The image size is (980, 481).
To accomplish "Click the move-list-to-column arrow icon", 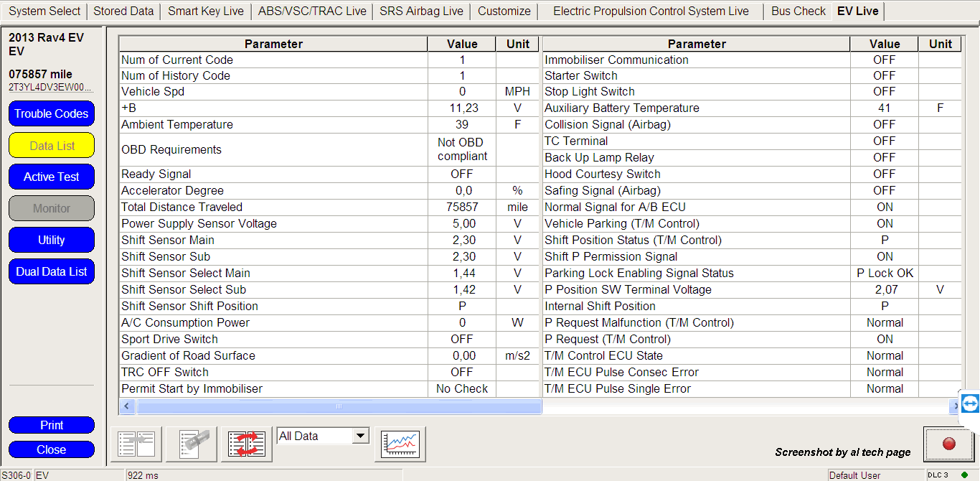I will 136,444.
